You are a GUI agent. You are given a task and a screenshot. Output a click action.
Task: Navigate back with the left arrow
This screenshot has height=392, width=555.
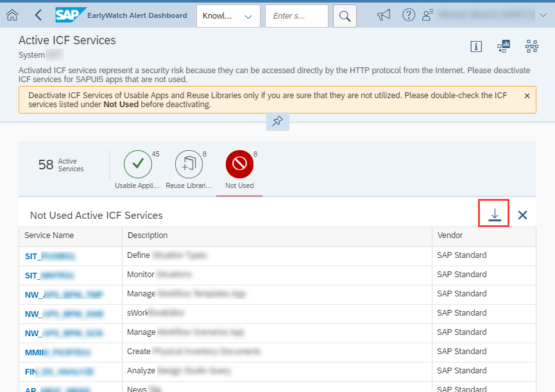(x=38, y=15)
